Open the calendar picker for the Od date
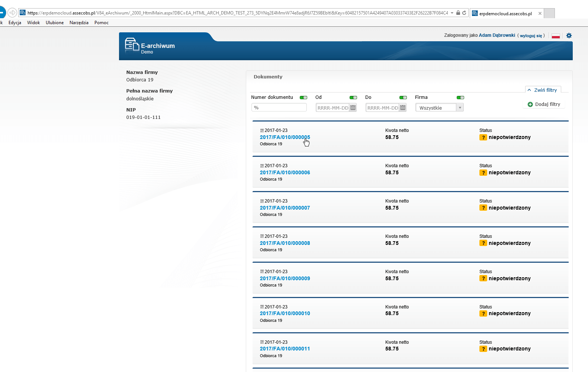Screen dimensions: 588x372 [353, 108]
